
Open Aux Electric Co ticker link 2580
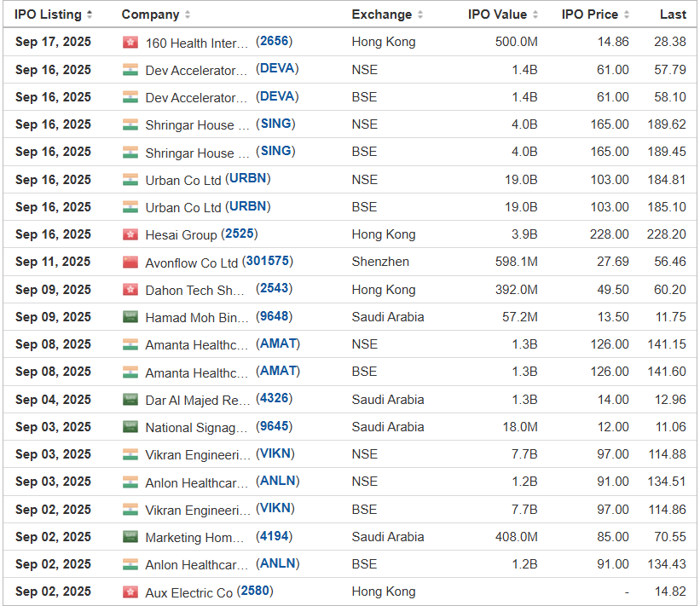click(255, 591)
